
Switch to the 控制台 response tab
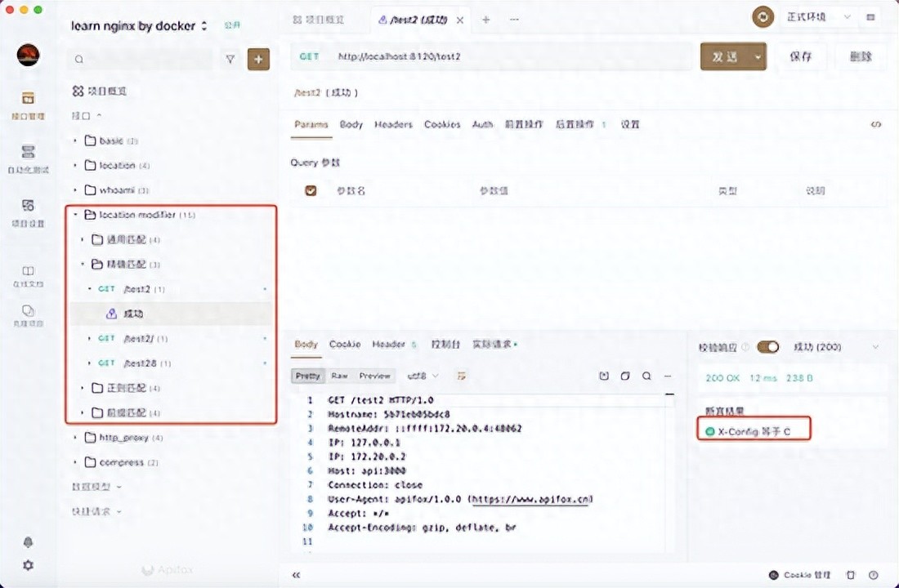coord(445,345)
